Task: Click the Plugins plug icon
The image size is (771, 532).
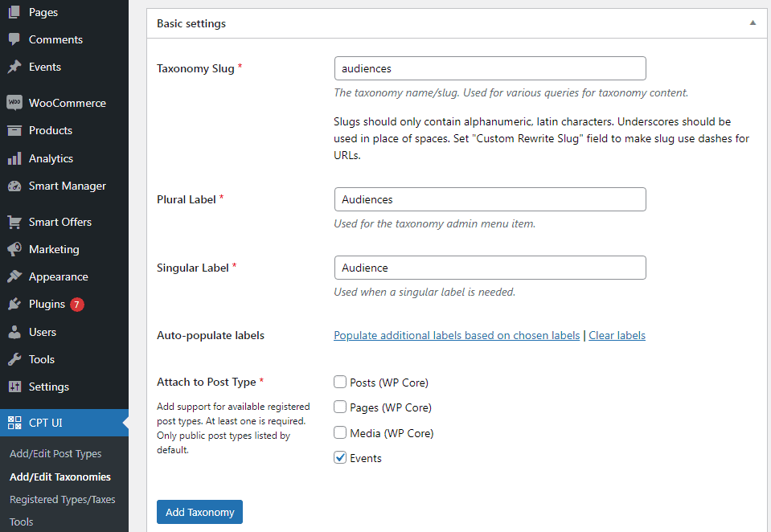Action: [14, 305]
